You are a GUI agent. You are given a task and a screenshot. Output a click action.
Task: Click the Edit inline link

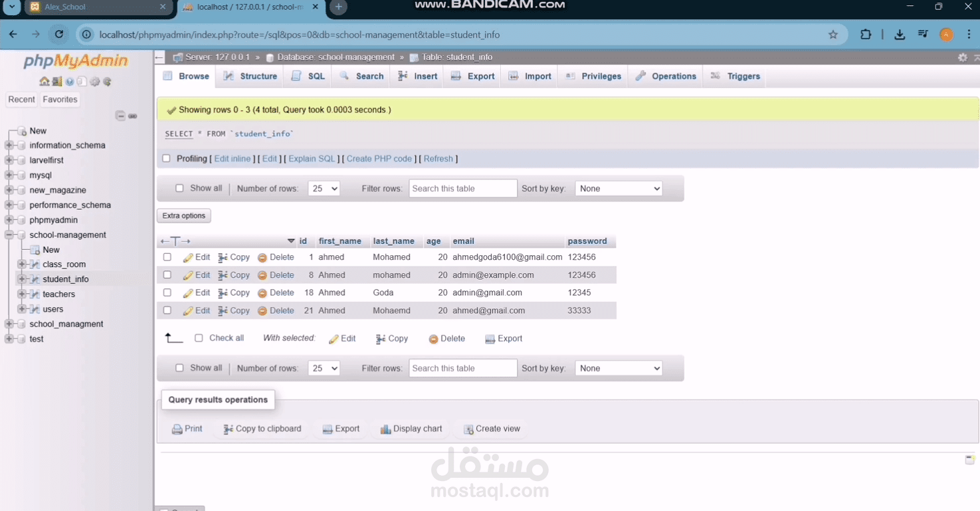(233, 159)
